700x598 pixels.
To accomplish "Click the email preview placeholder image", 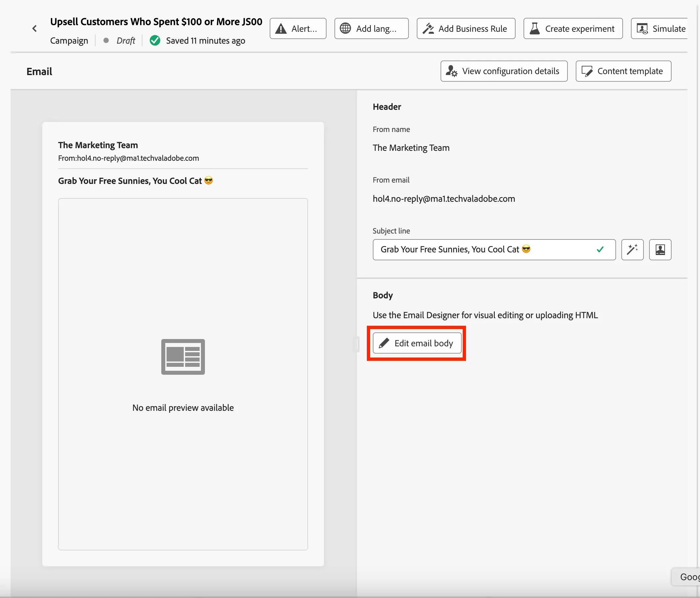I will point(183,357).
